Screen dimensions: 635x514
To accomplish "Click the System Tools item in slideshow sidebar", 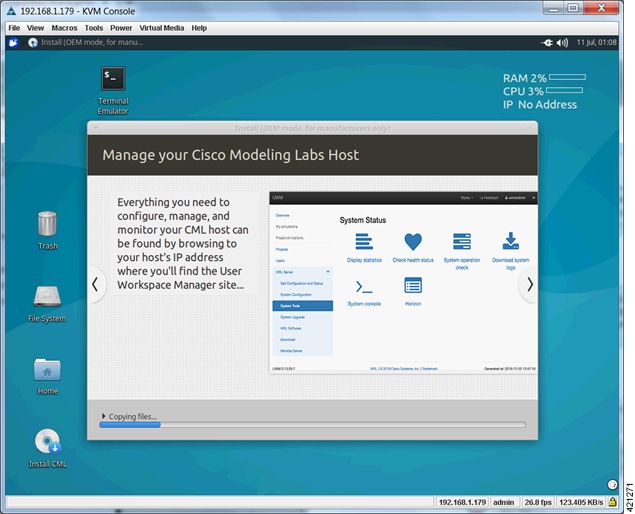I will 303,306.
